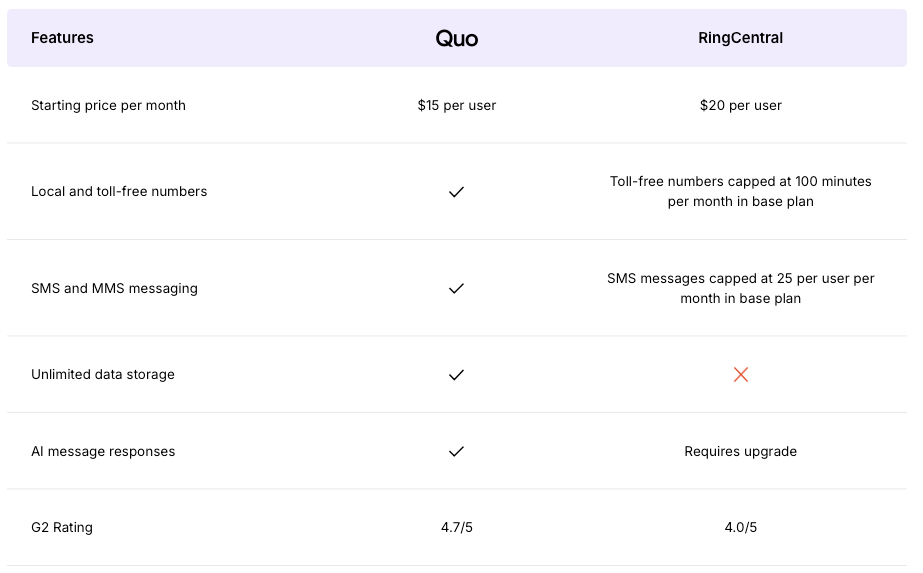Click the 4.7/5 G2 rating
Image resolution: width=923 pixels, height=573 pixels.
click(456, 527)
